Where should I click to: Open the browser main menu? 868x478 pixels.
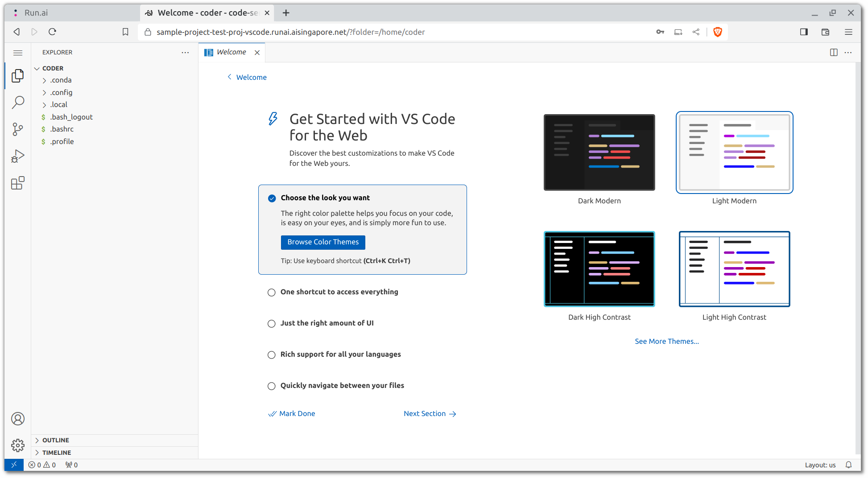848,32
